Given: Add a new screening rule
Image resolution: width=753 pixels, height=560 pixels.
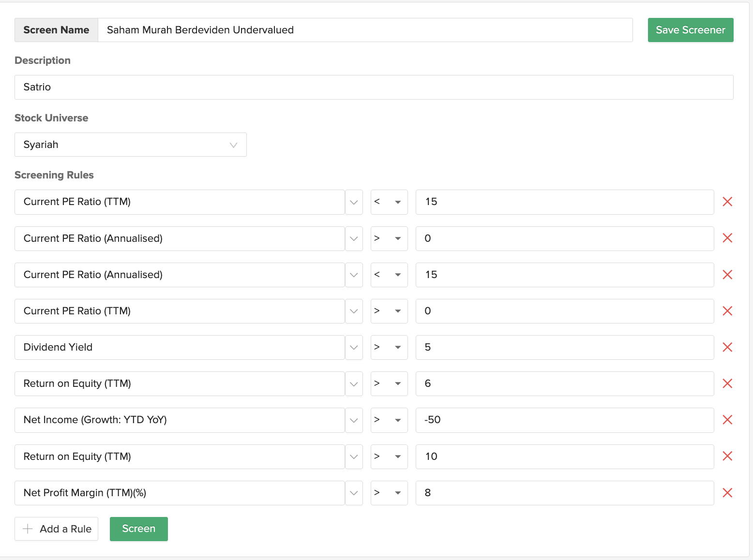Looking at the screenshot, I should [57, 529].
